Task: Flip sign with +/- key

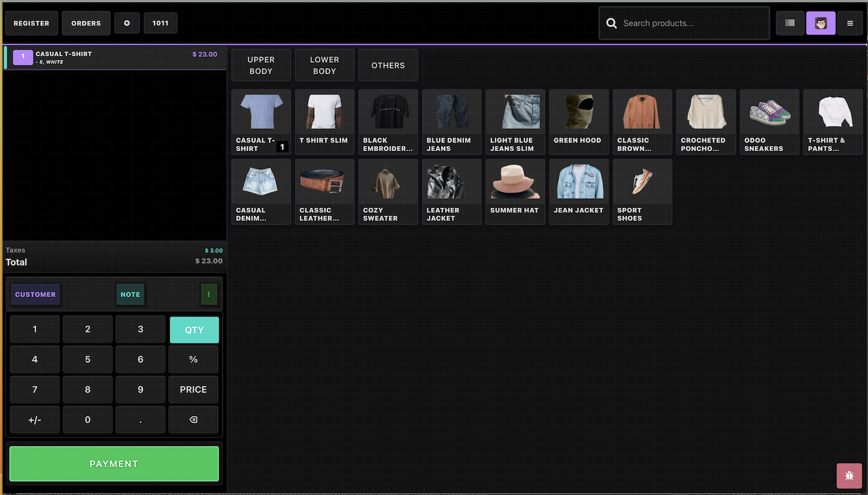Action: point(35,420)
